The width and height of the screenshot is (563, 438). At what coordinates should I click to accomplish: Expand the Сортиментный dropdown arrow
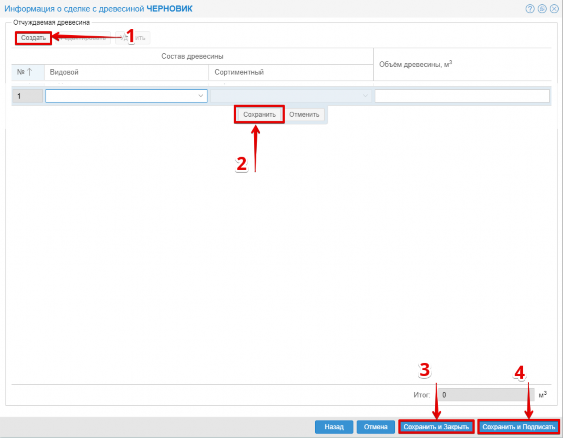pos(365,96)
